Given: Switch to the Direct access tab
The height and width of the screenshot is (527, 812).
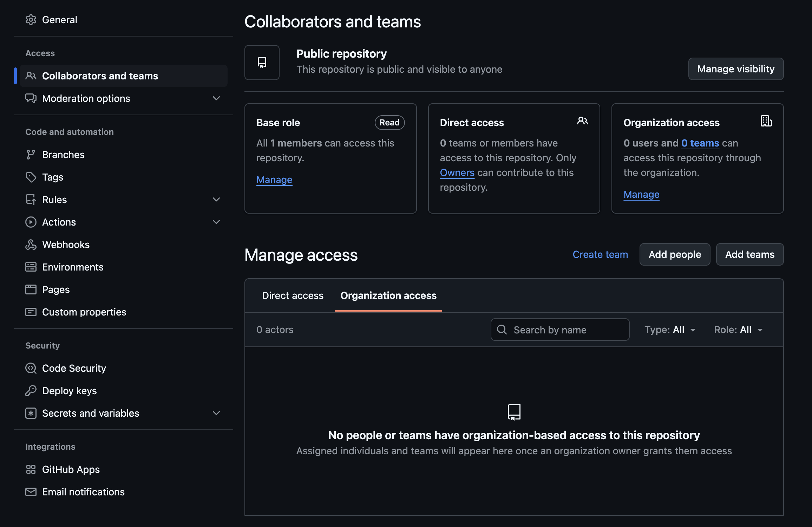Looking at the screenshot, I should pyautogui.click(x=293, y=295).
